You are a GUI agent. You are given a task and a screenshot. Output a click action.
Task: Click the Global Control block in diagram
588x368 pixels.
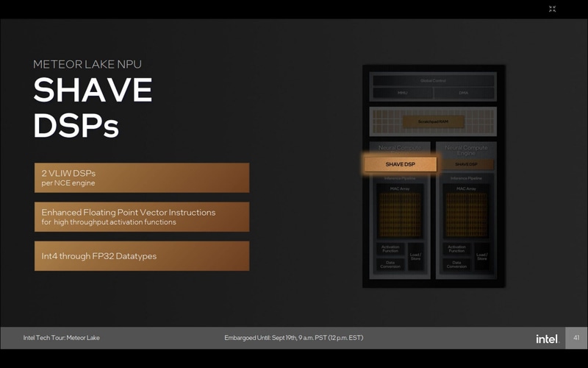pyautogui.click(x=433, y=81)
